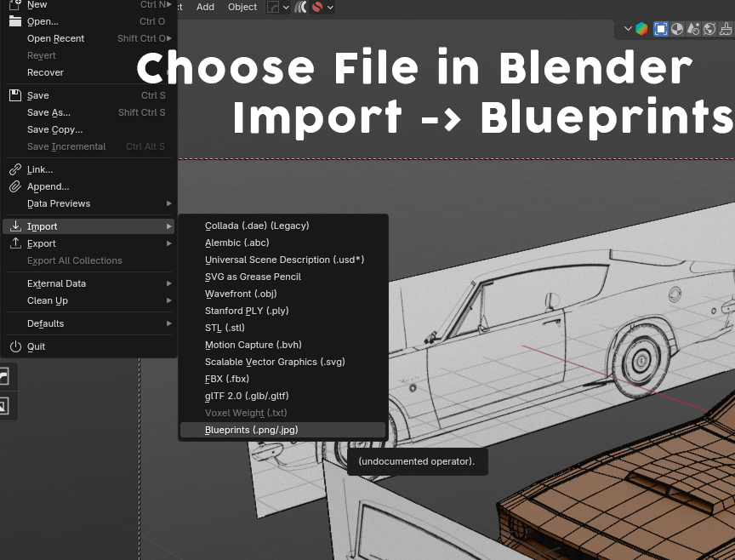The height and width of the screenshot is (560, 735).
Task: Click the folder icon beside Open...
Action: [x=15, y=21]
